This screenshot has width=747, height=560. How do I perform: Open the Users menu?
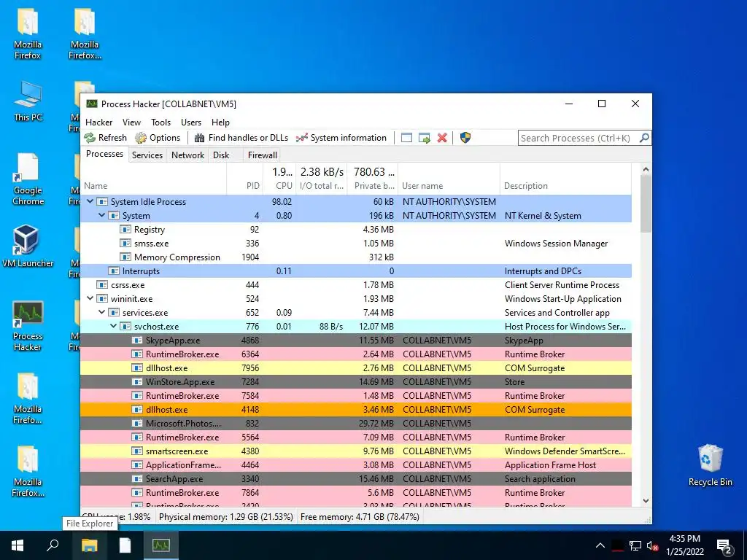tap(191, 122)
